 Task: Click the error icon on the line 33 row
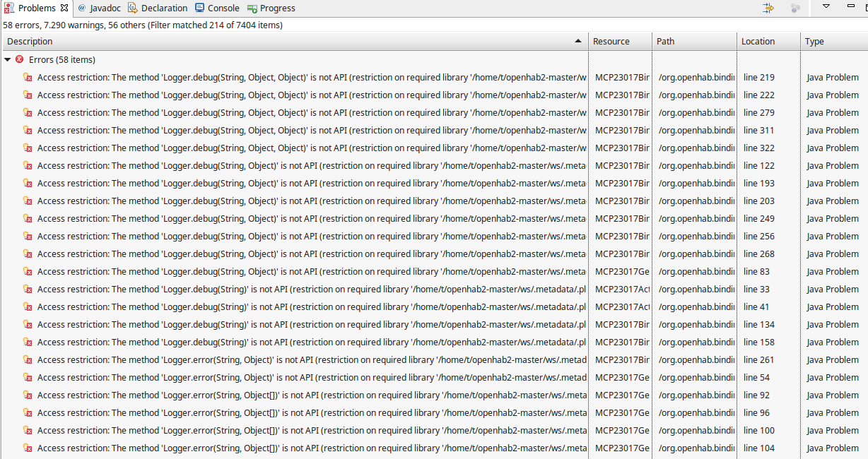(x=28, y=289)
